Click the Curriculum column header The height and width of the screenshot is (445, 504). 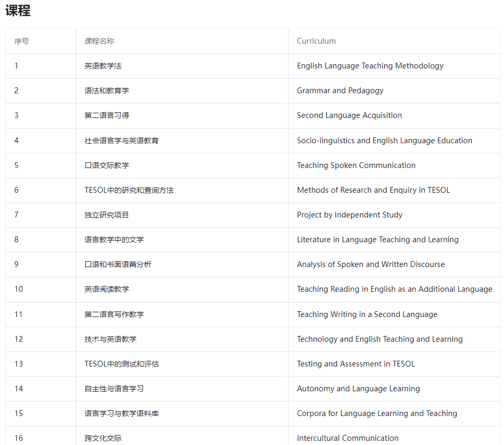(x=316, y=41)
